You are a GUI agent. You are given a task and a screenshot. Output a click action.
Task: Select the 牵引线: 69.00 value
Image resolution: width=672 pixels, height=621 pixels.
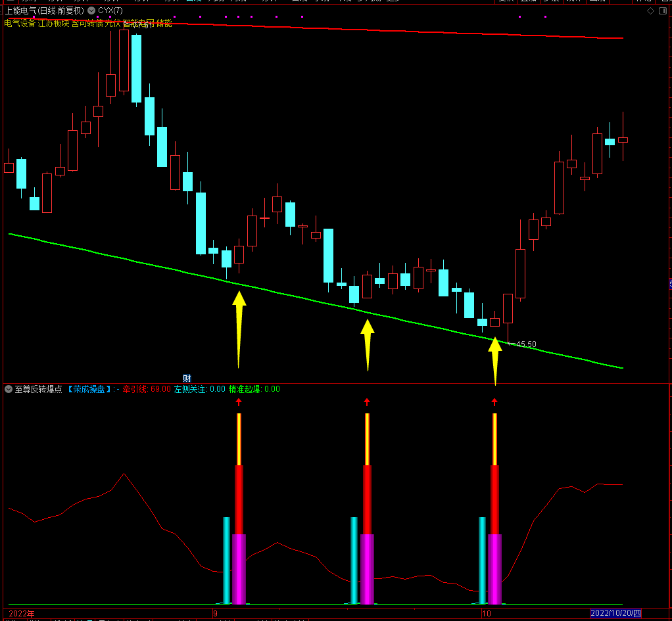(x=147, y=389)
